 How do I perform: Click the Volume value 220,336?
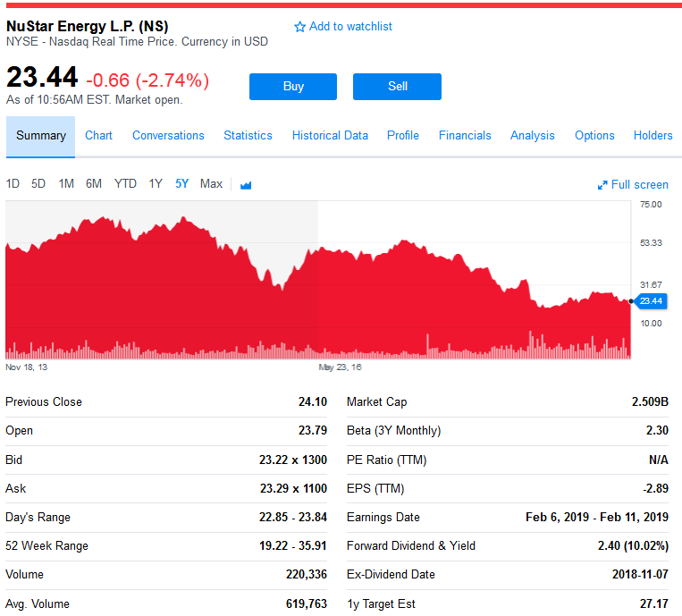(307, 575)
